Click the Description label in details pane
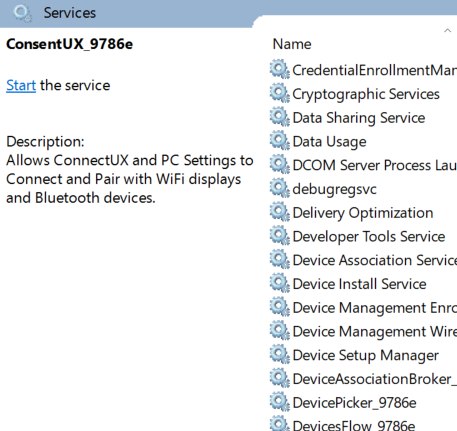The width and height of the screenshot is (457, 431). tap(45, 142)
